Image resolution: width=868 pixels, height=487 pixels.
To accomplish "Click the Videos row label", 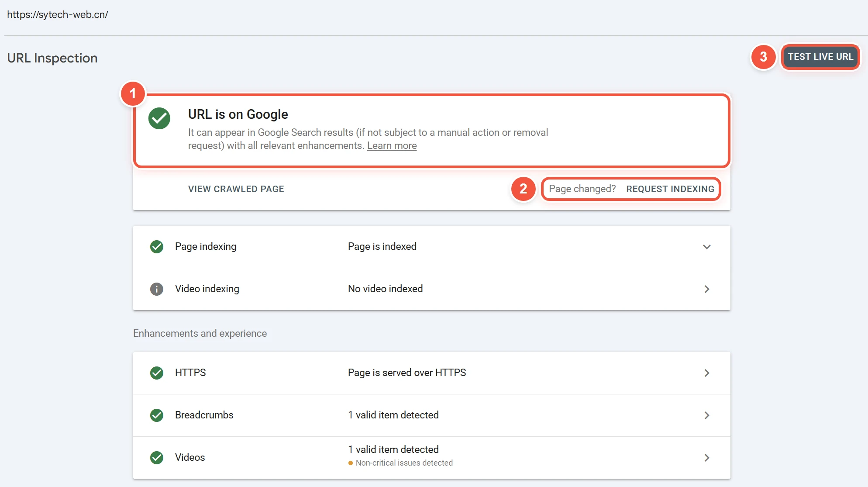I will [x=190, y=457].
